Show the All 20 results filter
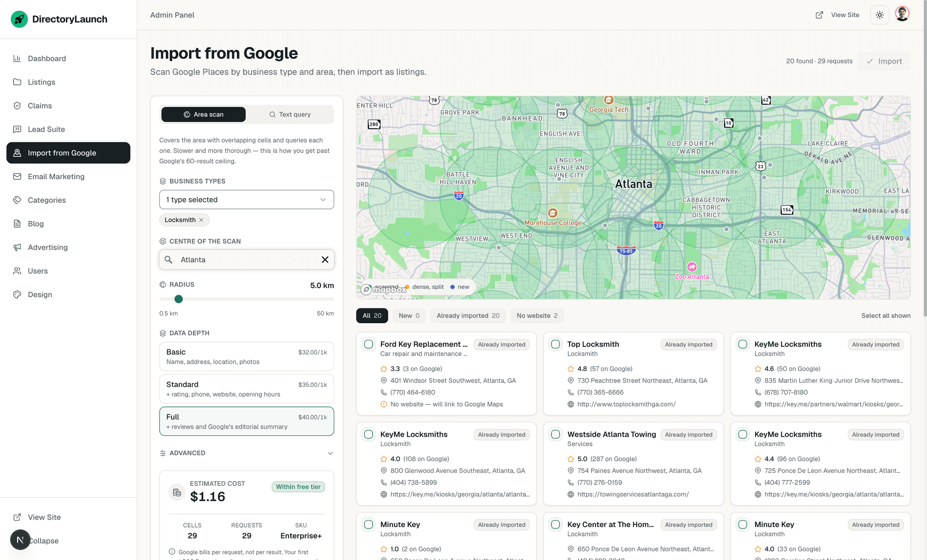The image size is (927, 560). pyautogui.click(x=372, y=316)
